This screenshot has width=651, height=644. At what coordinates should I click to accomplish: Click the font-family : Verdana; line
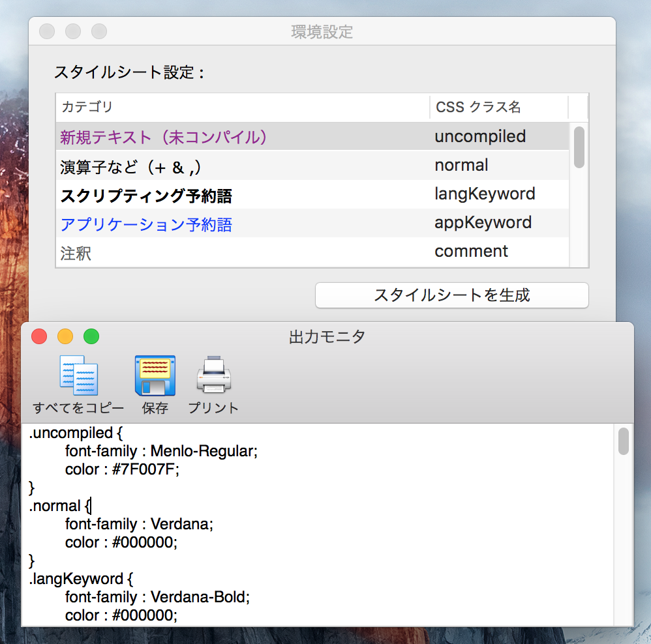(139, 524)
